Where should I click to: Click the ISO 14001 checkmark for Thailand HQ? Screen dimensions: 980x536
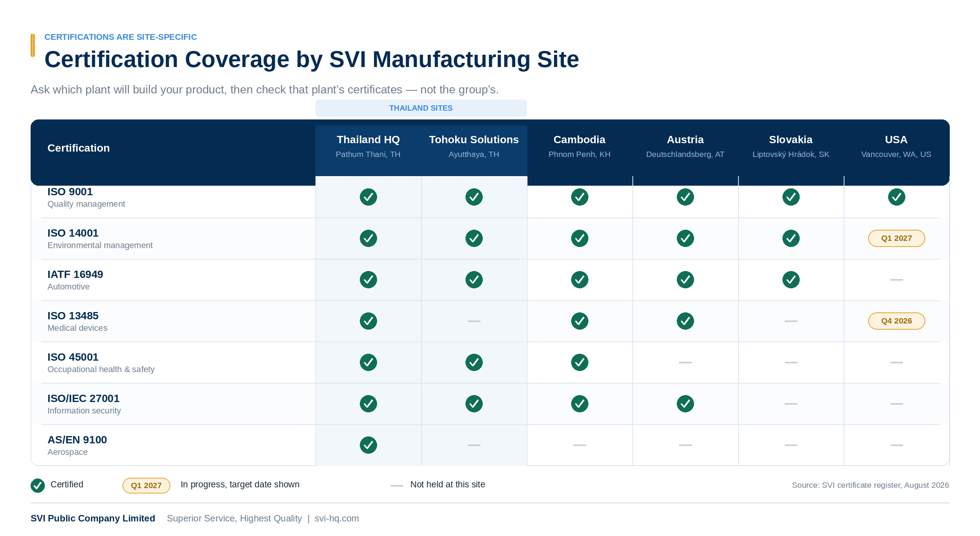[x=368, y=239]
